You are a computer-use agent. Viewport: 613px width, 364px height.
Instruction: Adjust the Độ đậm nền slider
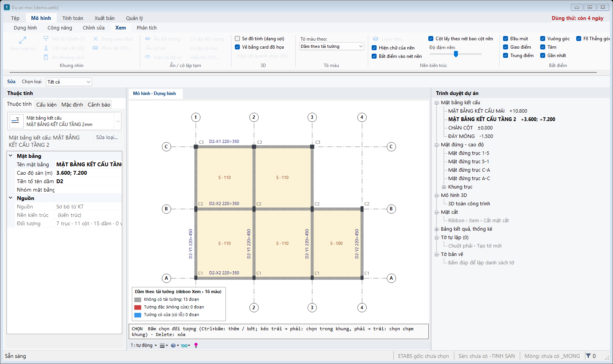[x=456, y=54]
